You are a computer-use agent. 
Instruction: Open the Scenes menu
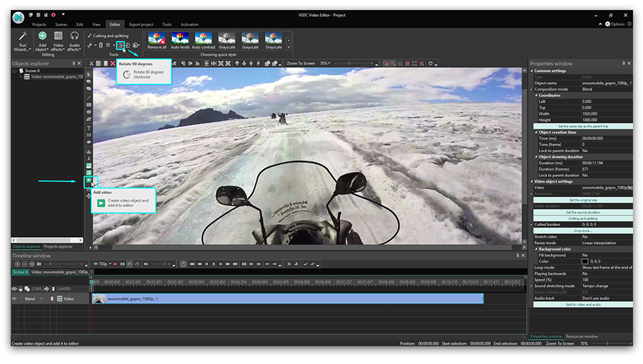click(61, 24)
